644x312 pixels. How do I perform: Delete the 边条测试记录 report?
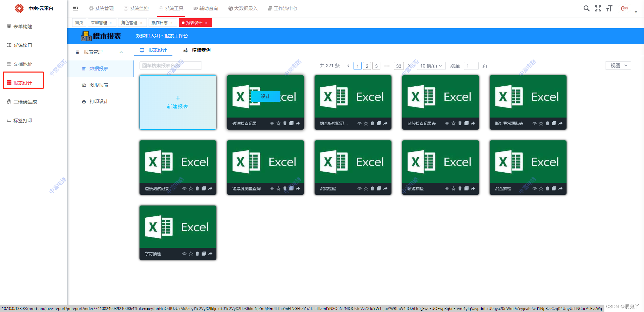point(197,188)
